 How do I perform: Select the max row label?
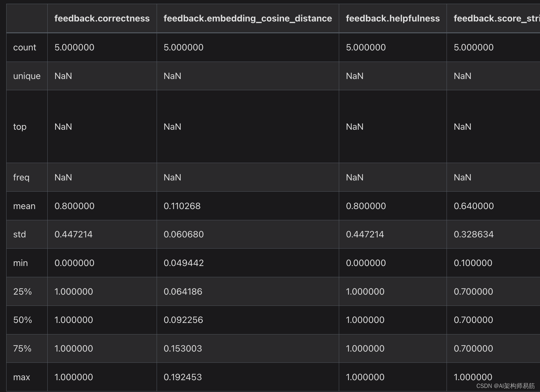click(x=21, y=377)
